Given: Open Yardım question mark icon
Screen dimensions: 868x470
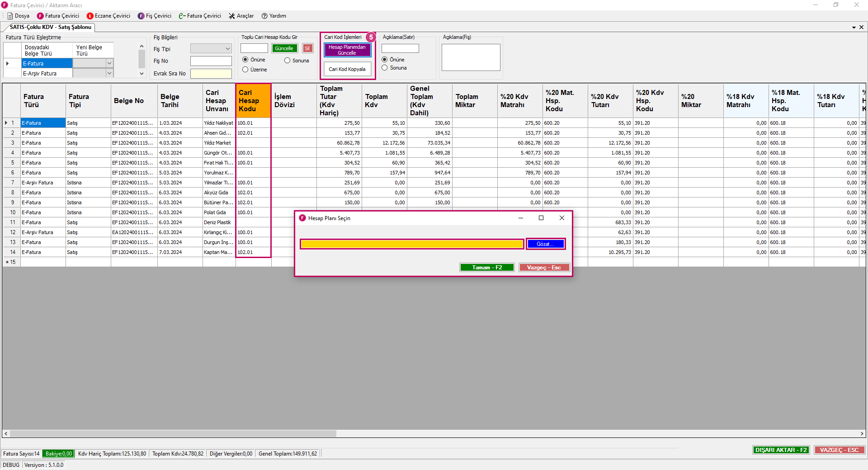Looking at the screenshot, I should 264,16.
